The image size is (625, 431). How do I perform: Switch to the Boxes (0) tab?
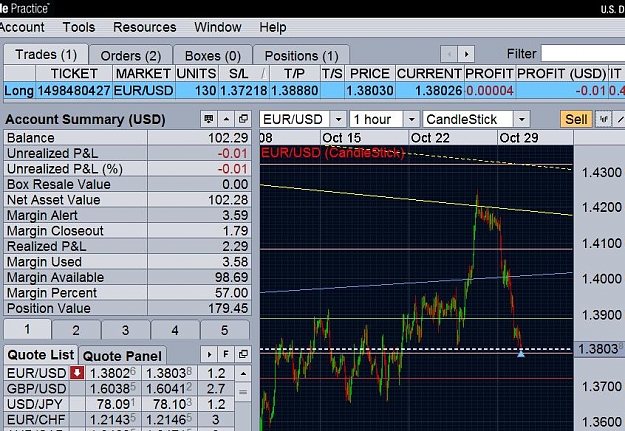(212, 56)
